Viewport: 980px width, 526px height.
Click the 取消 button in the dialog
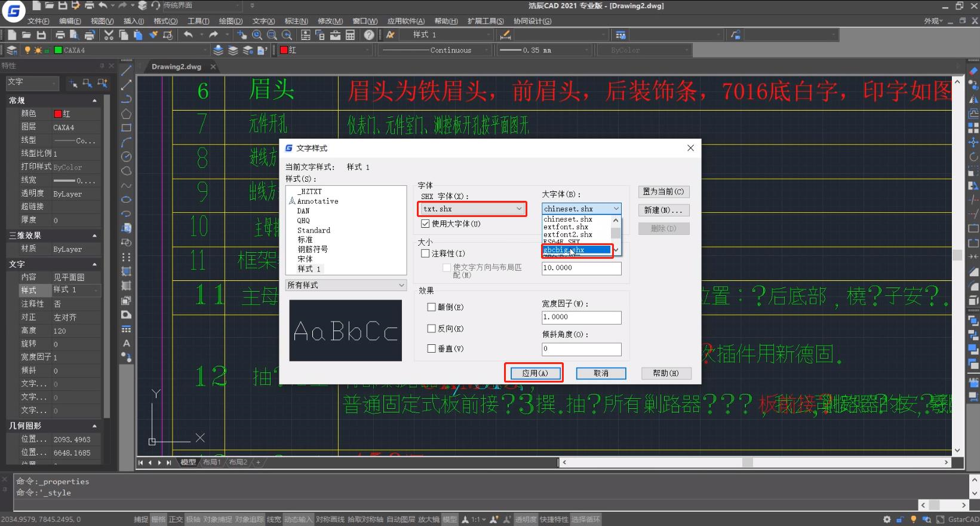[601, 374]
